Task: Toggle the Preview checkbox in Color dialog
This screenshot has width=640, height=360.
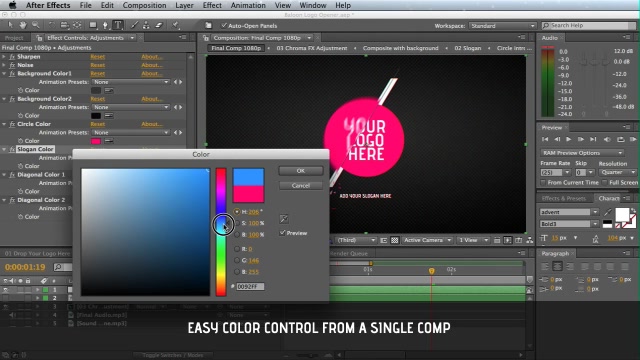Action: [x=282, y=233]
